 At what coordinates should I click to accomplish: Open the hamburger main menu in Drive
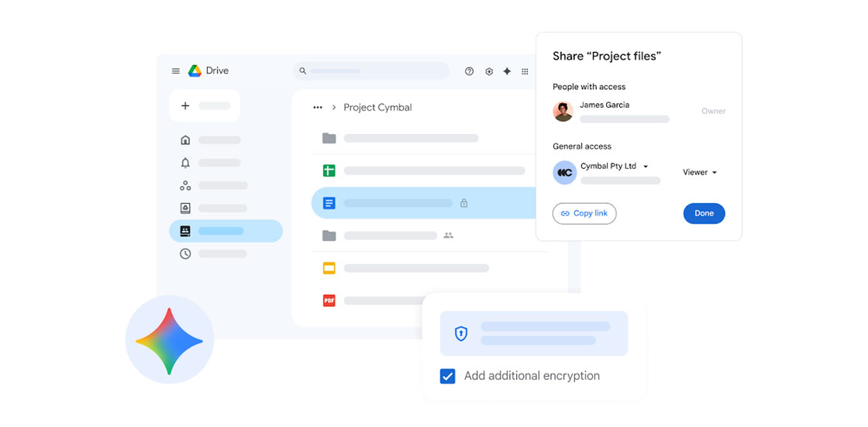176,71
